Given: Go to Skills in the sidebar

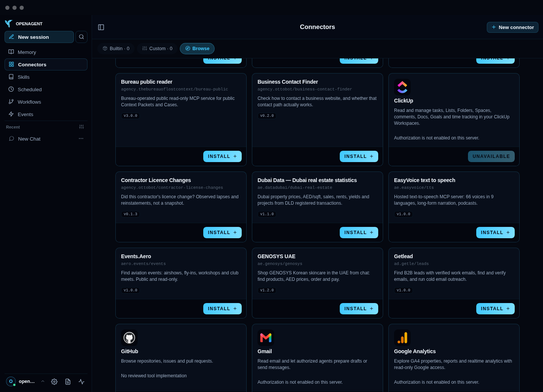Looking at the screenshot, I should [x=46, y=77].
